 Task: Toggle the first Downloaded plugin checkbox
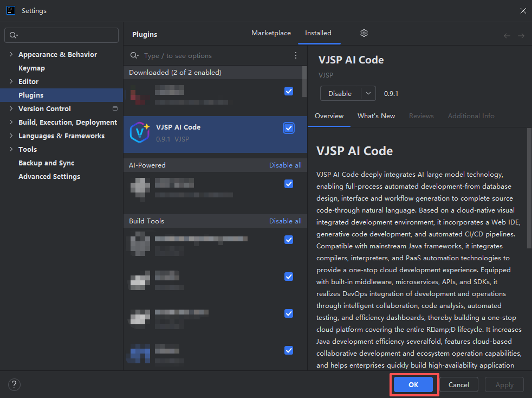289,91
